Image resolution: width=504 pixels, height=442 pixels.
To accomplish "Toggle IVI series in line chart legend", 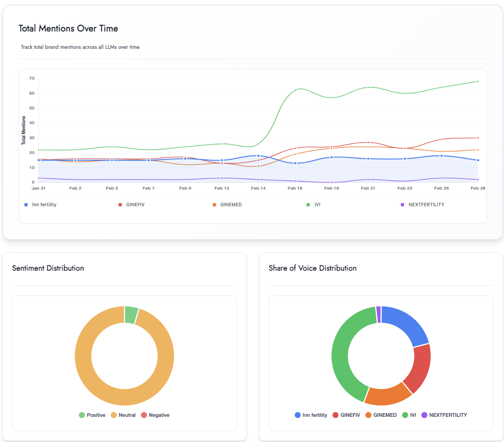I will [314, 205].
